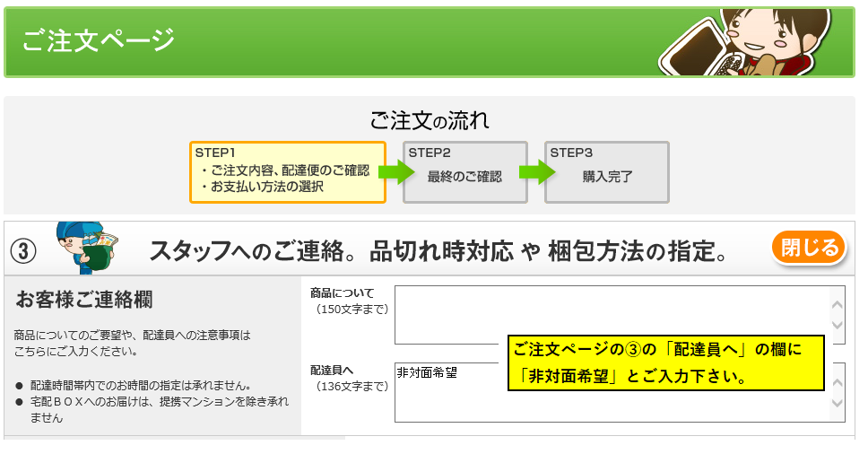Click the スタッフへのご連絡 section title
Screen dimensions: 868x454
pos(439,250)
